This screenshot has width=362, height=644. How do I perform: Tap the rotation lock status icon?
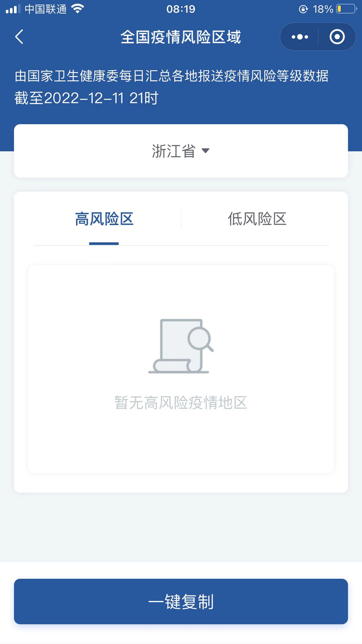304,9
